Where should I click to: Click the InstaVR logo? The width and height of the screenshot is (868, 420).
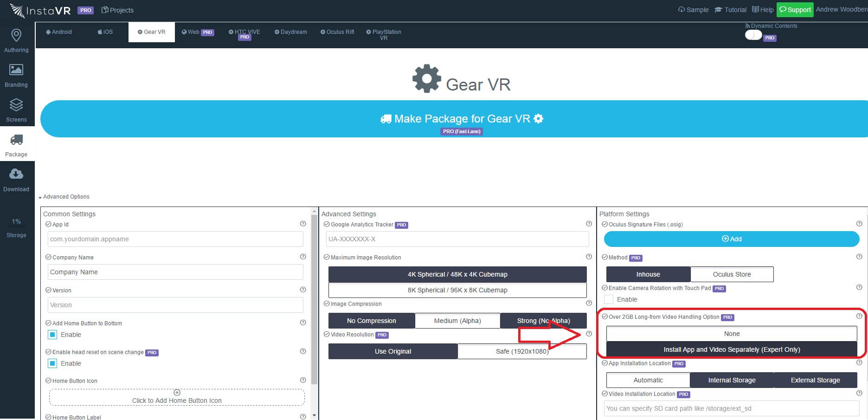pos(41,10)
